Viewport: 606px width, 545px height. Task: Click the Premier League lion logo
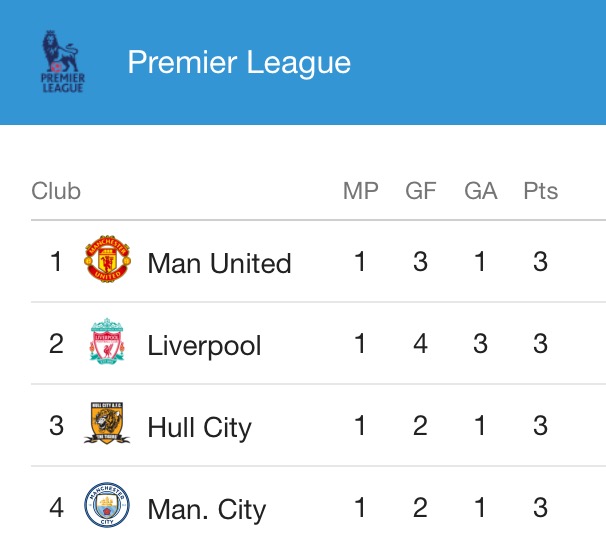pos(63,62)
